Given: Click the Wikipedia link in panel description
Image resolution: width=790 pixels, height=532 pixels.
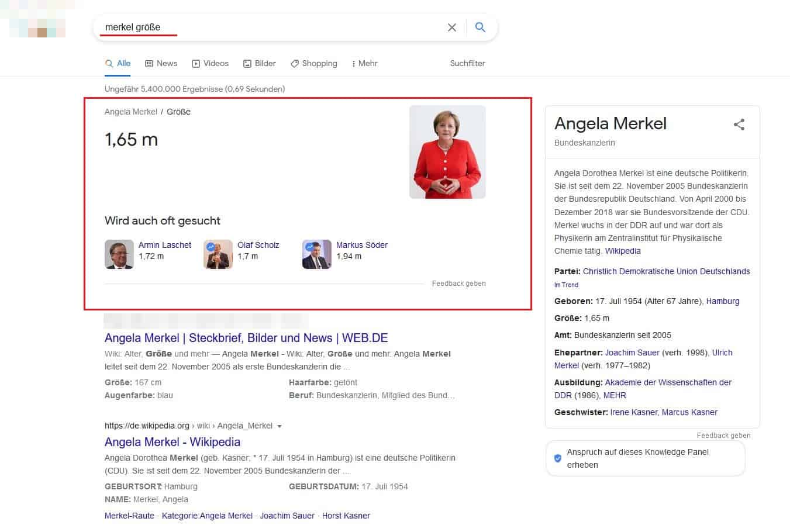Looking at the screenshot, I should pyautogui.click(x=623, y=251).
